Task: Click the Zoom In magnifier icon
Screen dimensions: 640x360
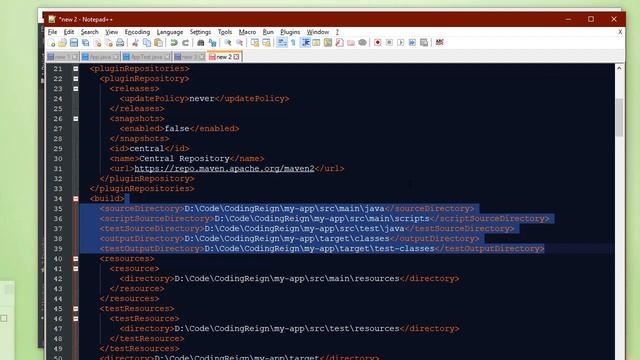Action: pos(228,43)
